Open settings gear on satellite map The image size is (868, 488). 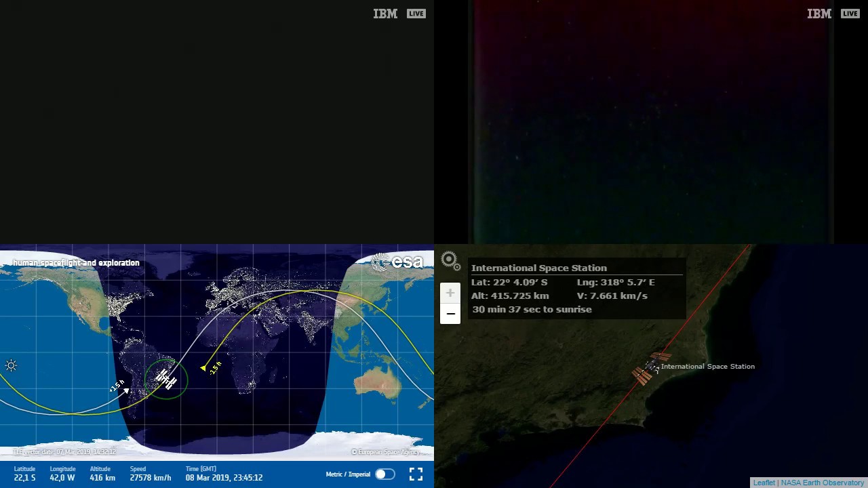point(450,260)
